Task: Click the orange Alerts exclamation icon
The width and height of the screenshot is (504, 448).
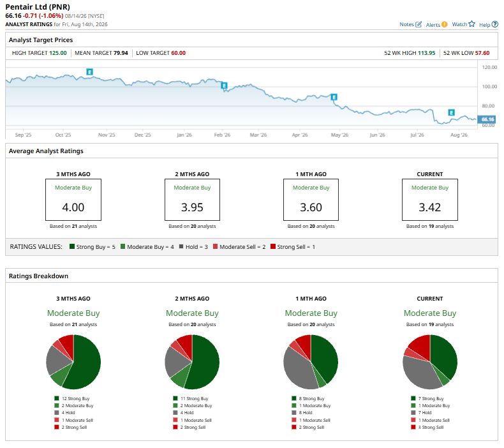Action: [x=444, y=24]
